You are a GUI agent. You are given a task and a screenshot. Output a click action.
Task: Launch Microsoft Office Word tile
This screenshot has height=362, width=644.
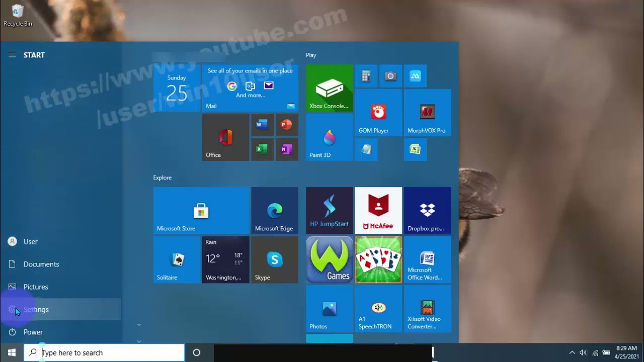click(x=428, y=259)
